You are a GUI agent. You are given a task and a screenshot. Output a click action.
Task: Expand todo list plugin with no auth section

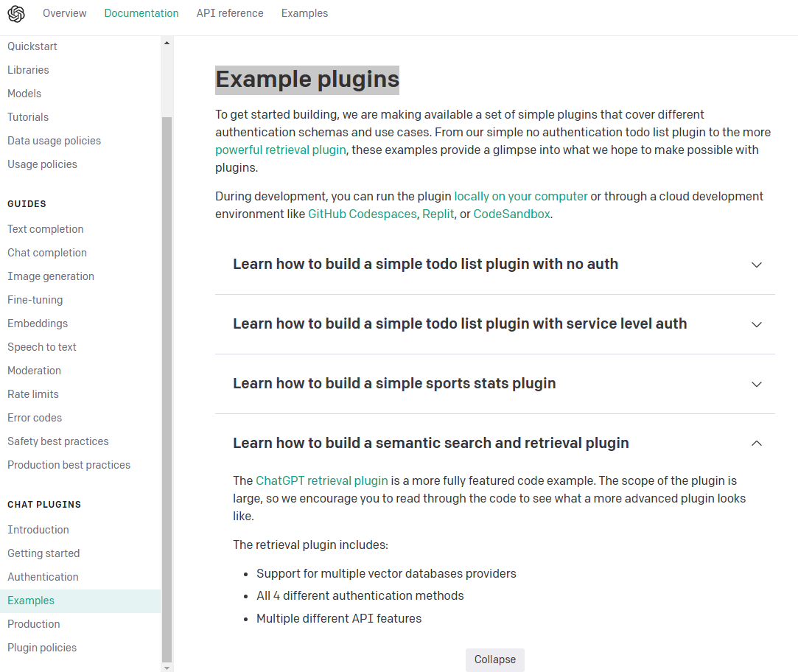coord(425,265)
